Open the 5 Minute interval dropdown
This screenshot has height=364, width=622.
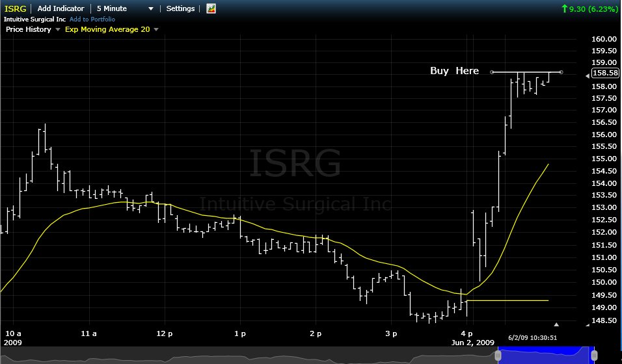tap(124, 8)
